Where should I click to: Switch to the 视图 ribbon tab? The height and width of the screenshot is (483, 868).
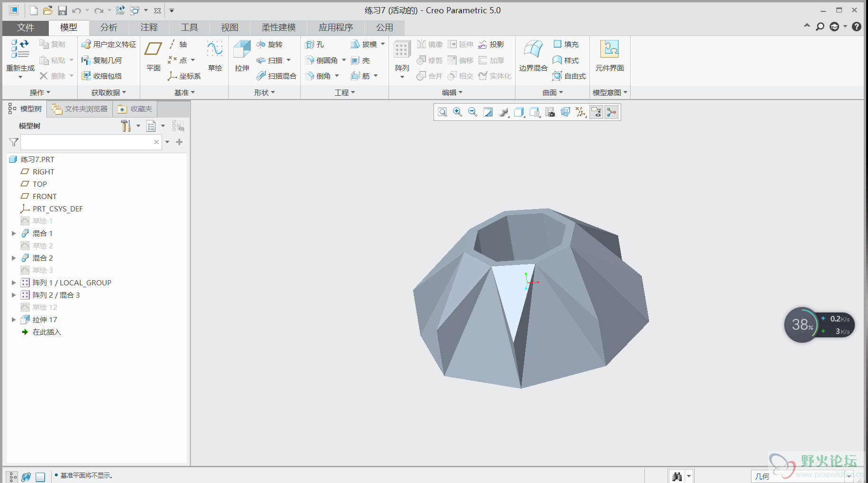pos(229,27)
